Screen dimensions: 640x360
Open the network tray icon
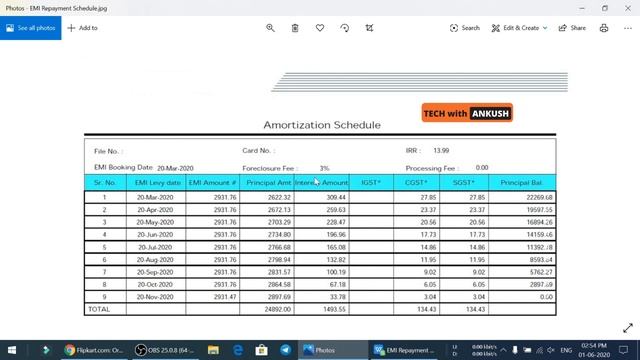[x=540, y=350]
